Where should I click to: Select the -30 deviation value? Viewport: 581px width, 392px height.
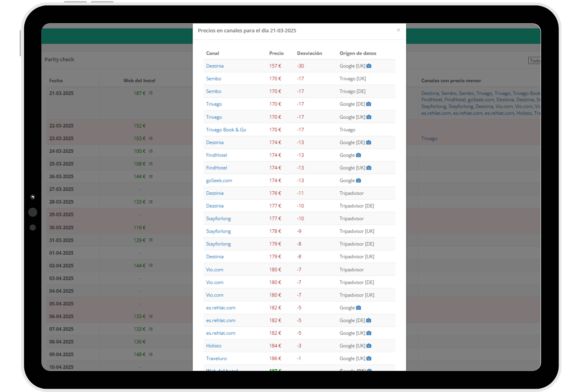click(300, 66)
